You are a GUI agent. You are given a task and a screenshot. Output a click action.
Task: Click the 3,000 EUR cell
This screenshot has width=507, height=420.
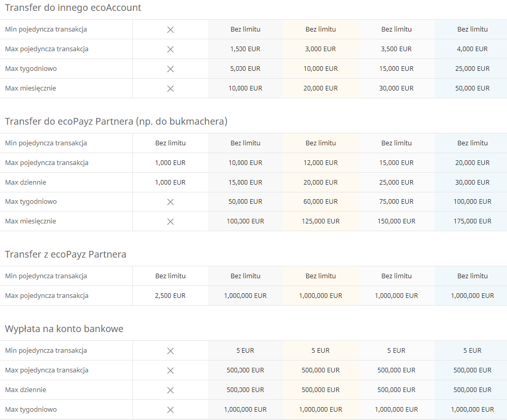pyautogui.click(x=320, y=49)
